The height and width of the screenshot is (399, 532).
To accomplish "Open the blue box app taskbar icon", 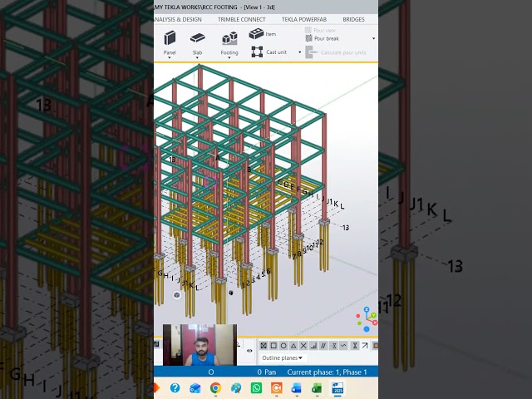I will [195, 388].
